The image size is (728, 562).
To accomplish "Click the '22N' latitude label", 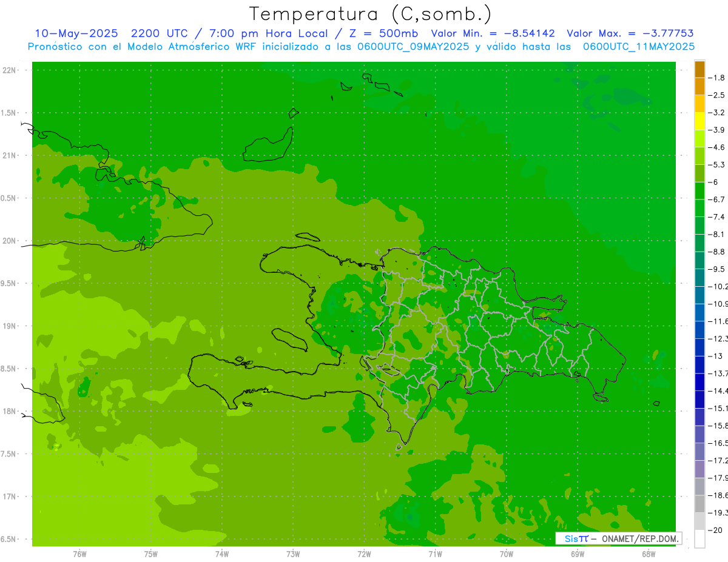I will coord(9,70).
